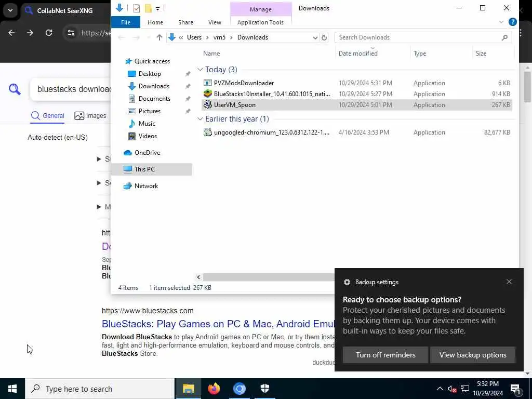532x399 pixels.
Task: Click the New folder icon in title bar
Action: click(x=148, y=8)
